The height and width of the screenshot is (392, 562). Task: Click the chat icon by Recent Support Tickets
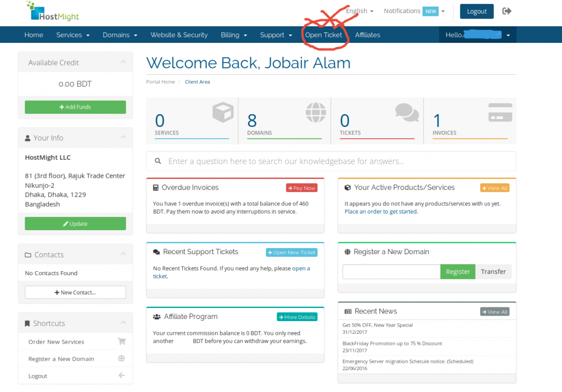pos(156,252)
